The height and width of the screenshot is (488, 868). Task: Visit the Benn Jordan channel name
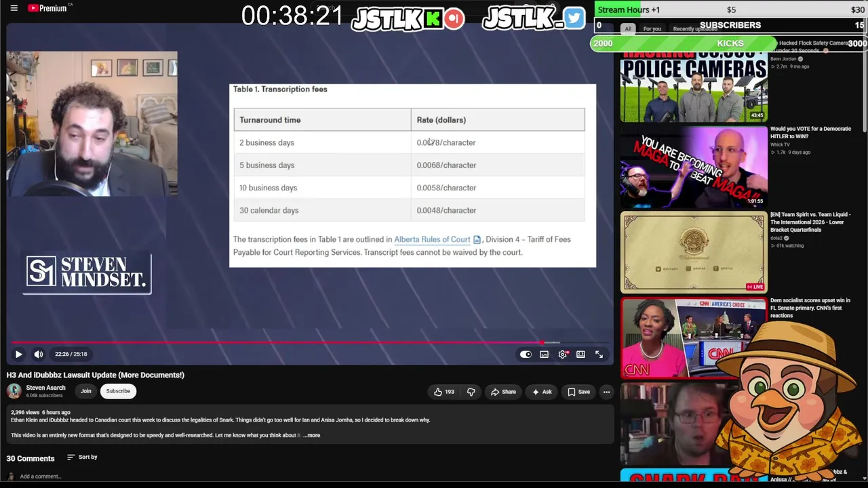(x=783, y=59)
